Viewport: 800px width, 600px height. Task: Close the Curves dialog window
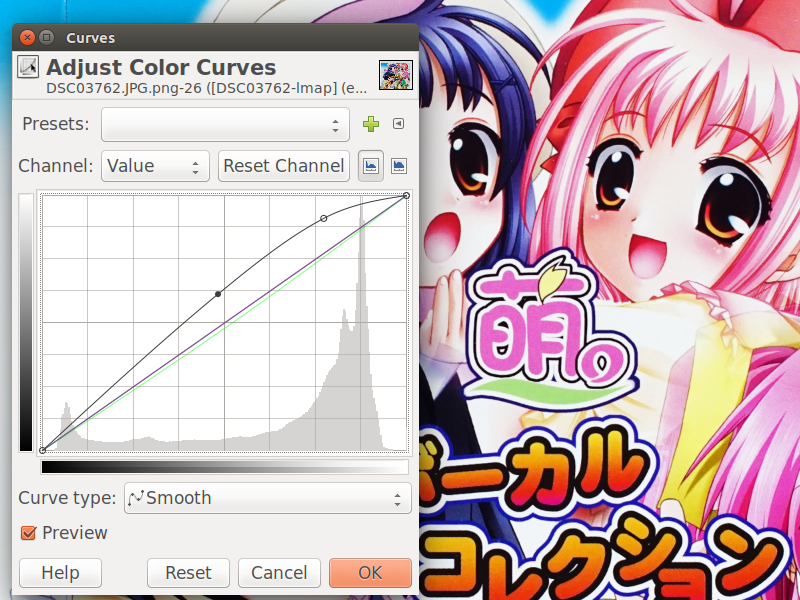pos(28,37)
